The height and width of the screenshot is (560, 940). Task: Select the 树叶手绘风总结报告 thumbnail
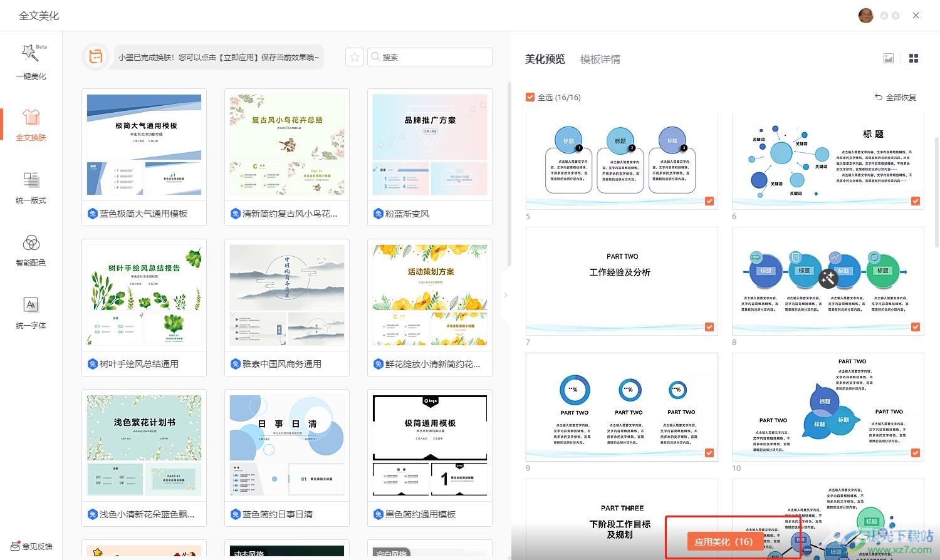pos(144,295)
